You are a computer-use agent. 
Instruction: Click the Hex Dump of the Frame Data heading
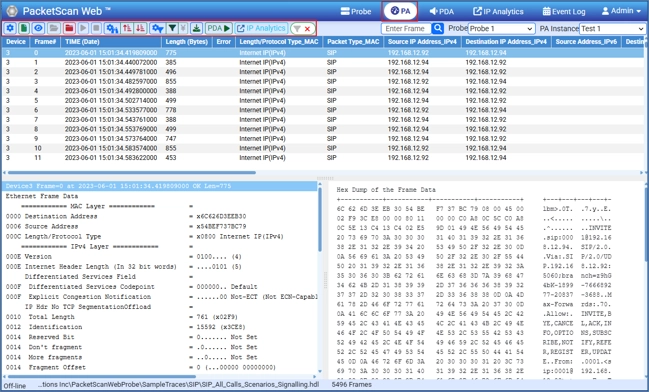click(x=386, y=190)
